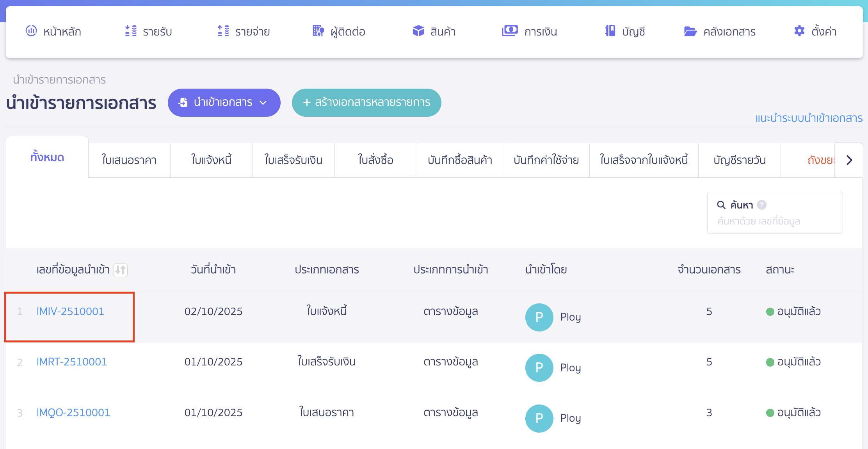Open the บัญชีรายวัน tab
Image resolution: width=868 pixels, height=449 pixels.
739,160
